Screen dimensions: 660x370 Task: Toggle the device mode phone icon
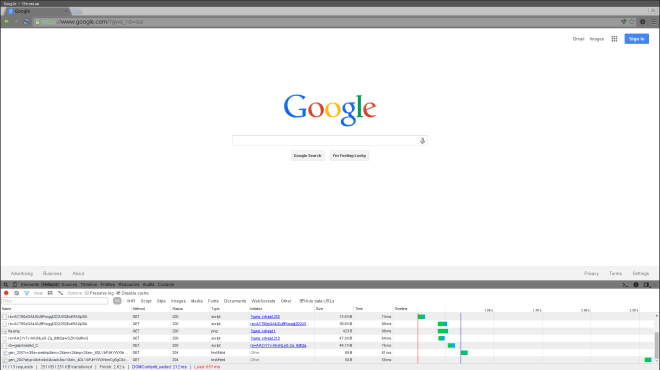pyautogui.click(x=15, y=285)
